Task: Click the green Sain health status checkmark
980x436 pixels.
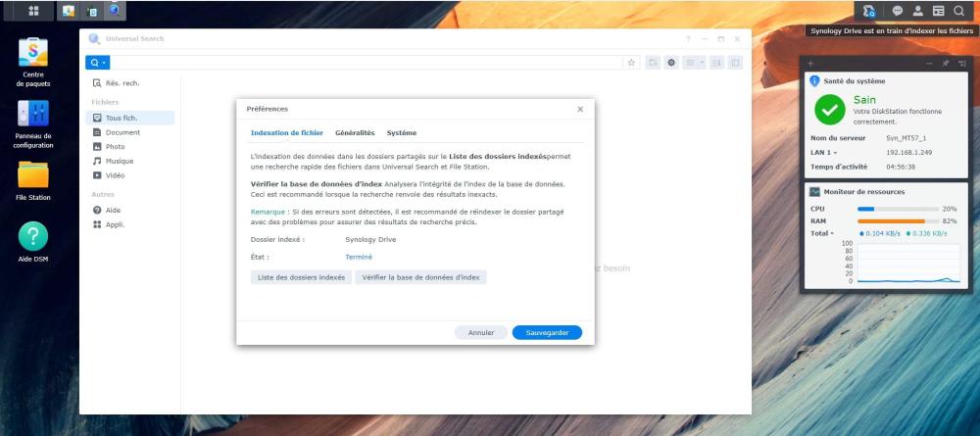Action: tap(830, 110)
